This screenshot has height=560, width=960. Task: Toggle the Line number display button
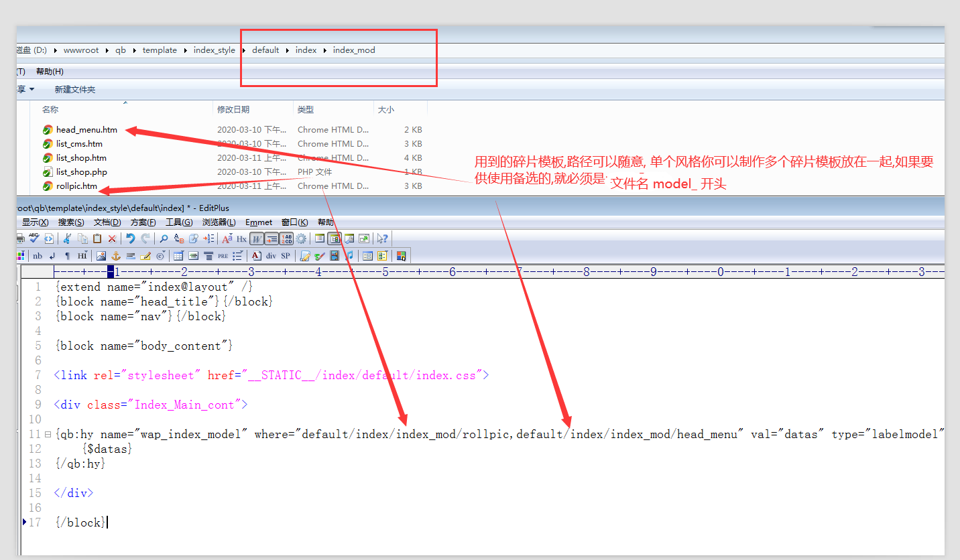(286, 238)
